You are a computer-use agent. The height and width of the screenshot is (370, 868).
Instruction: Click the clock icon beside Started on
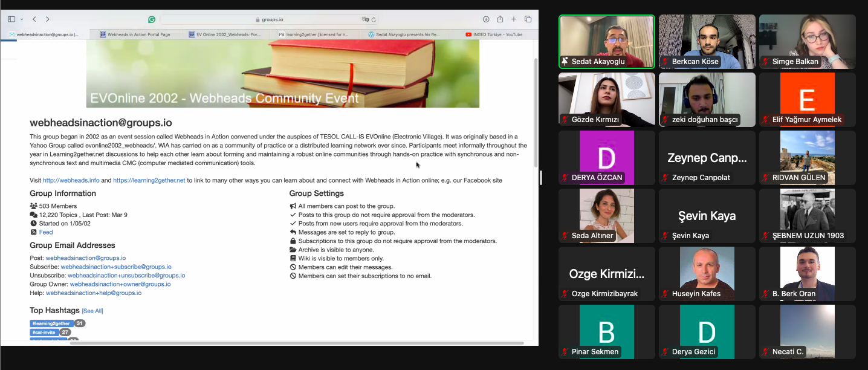click(33, 223)
